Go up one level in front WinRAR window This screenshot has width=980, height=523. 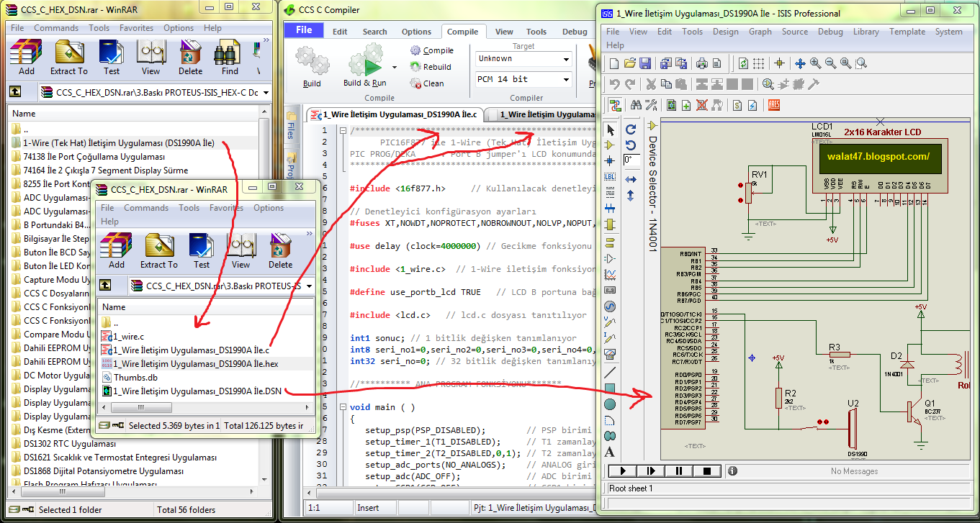click(x=106, y=286)
